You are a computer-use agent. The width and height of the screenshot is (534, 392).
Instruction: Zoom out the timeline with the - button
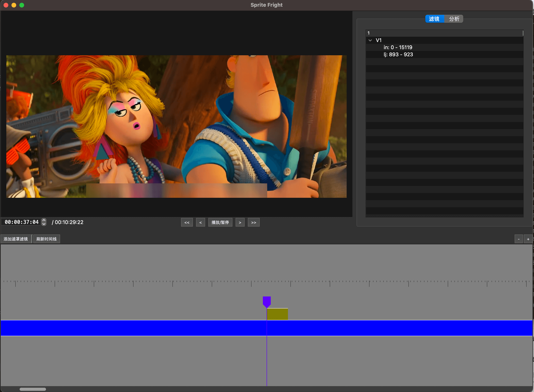tap(519, 239)
